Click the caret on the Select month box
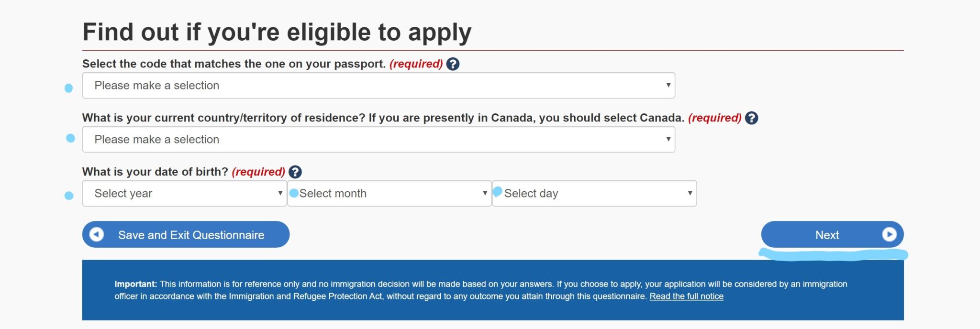Image resolution: width=980 pixels, height=329 pixels. point(485,194)
